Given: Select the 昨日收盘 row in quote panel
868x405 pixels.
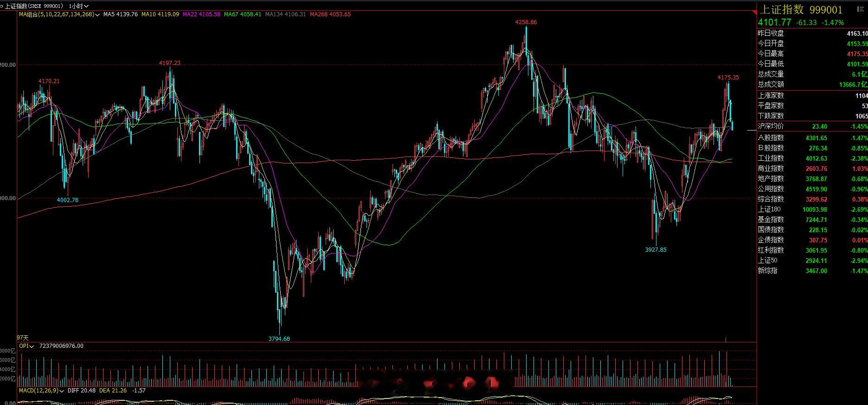Looking at the screenshot, I should tap(812, 33).
